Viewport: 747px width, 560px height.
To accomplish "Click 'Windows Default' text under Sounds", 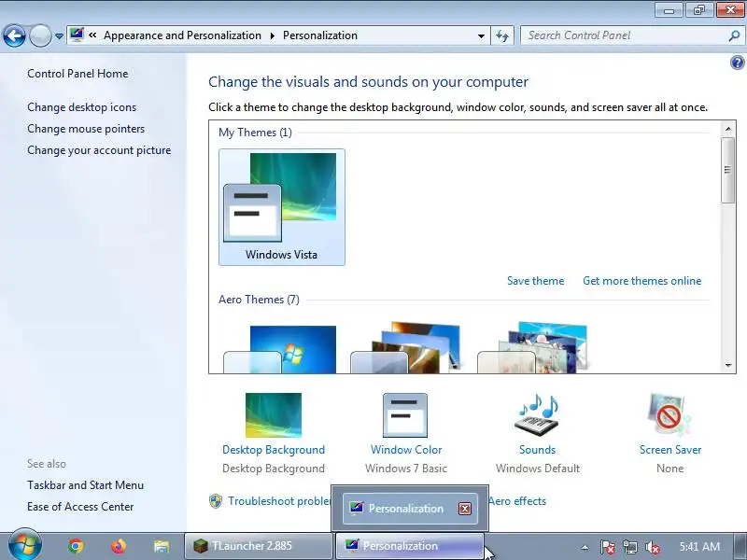I will click(x=538, y=469).
